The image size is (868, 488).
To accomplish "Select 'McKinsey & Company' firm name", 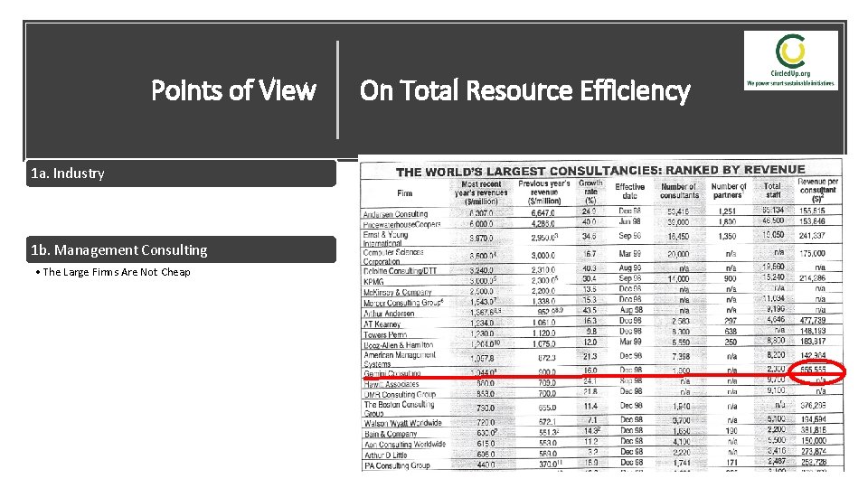I will (x=398, y=292).
